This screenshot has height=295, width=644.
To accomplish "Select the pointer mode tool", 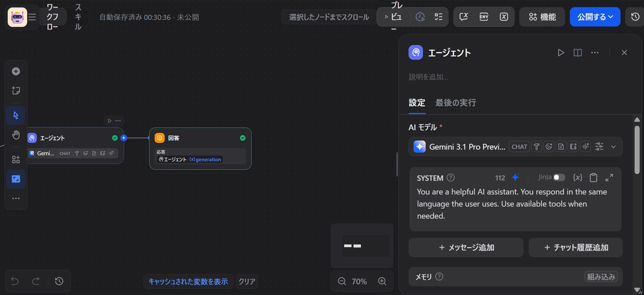I will [16, 115].
